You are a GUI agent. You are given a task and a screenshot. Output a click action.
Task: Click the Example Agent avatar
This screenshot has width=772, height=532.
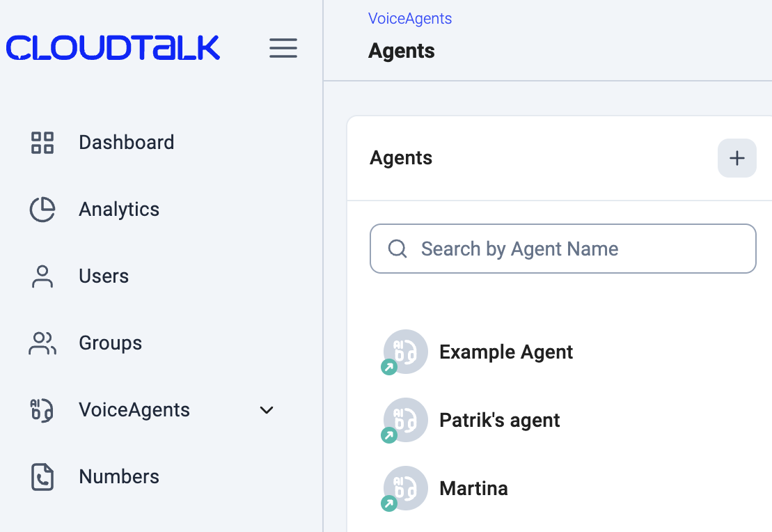405,352
